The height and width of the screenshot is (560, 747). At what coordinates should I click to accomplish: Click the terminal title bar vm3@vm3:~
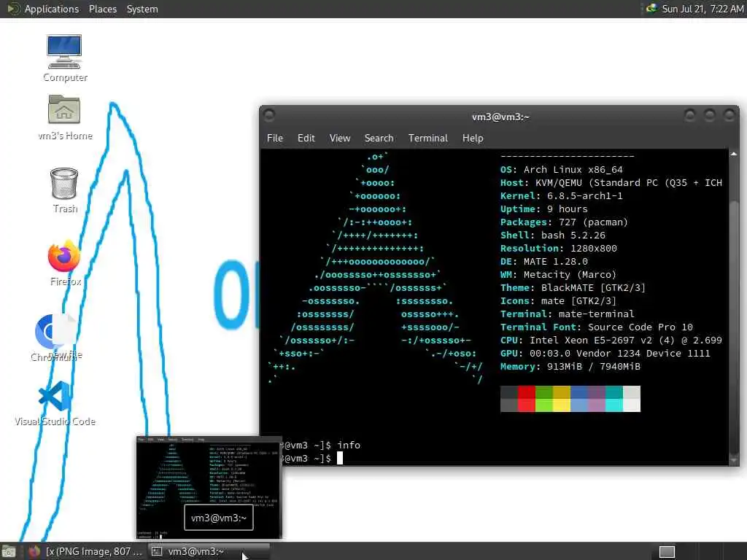tap(500, 117)
